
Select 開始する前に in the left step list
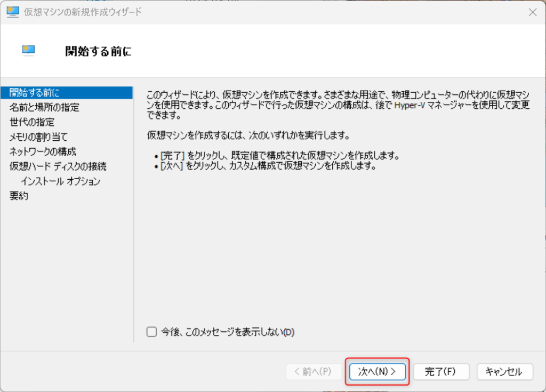click(35, 93)
